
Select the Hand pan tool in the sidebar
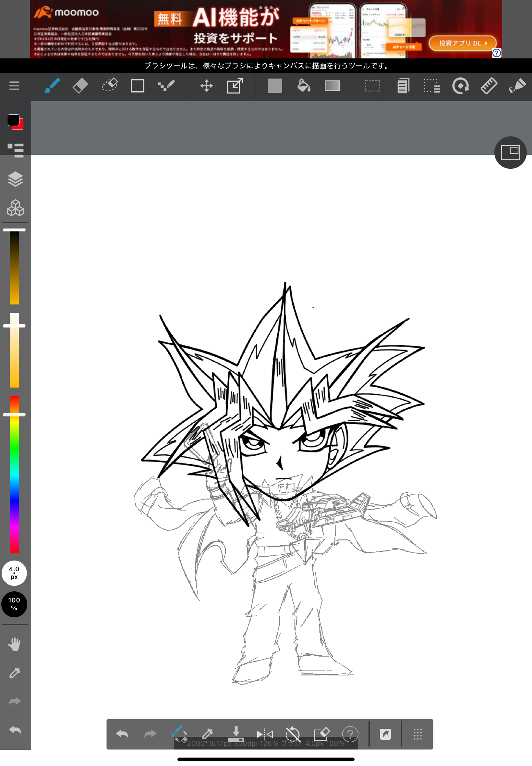[x=15, y=644]
